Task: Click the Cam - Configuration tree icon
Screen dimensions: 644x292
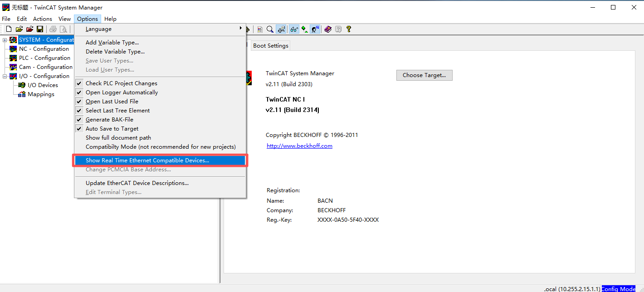Action: [13, 67]
